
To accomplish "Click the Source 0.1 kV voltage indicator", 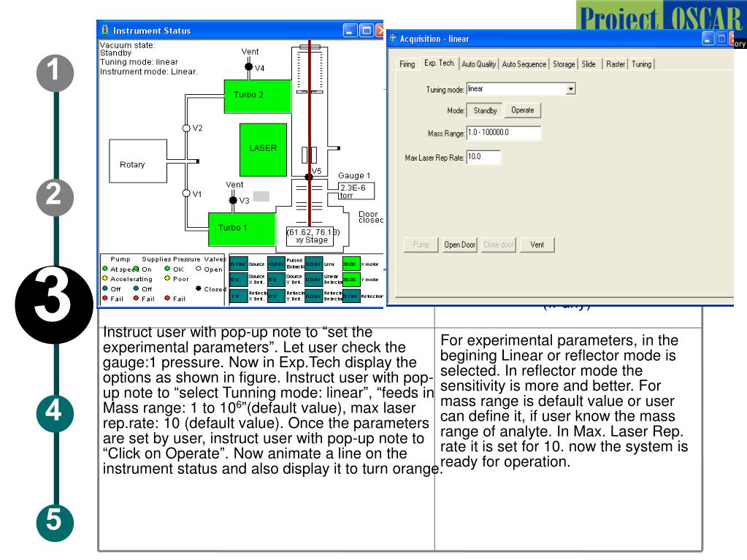I will (x=239, y=264).
